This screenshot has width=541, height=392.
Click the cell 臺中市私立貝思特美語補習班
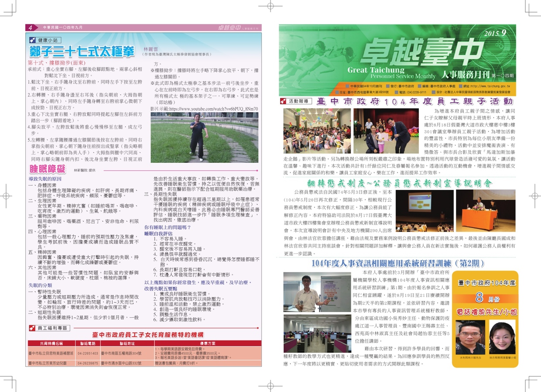pyautogui.click(x=51, y=353)
